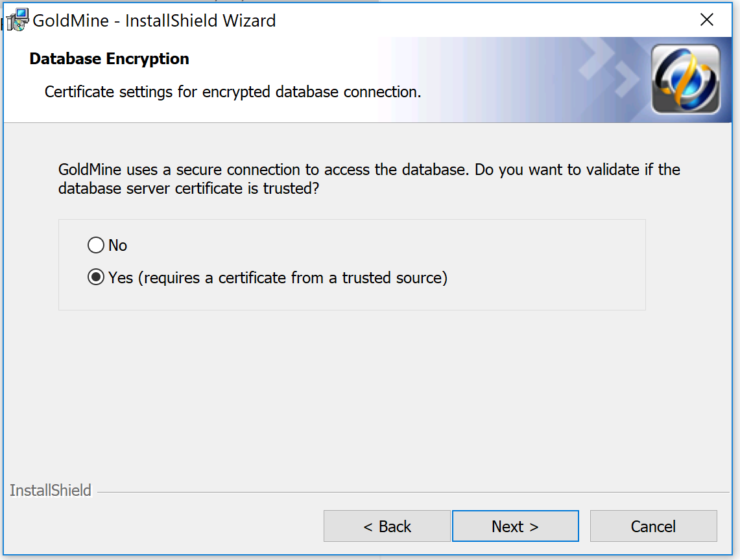Click the "GoldMine - InstallShield Wizard" title text
This screenshot has height=560, width=740.
coord(154,21)
